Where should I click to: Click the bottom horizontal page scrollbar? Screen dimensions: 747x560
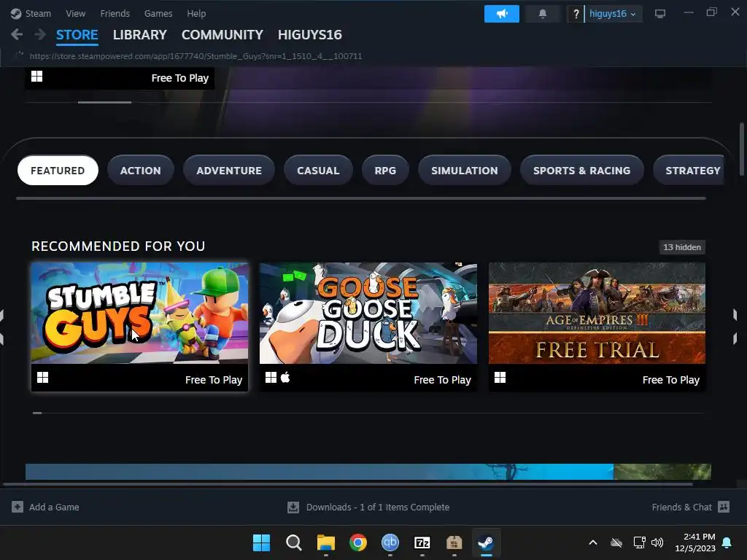[348, 484]
